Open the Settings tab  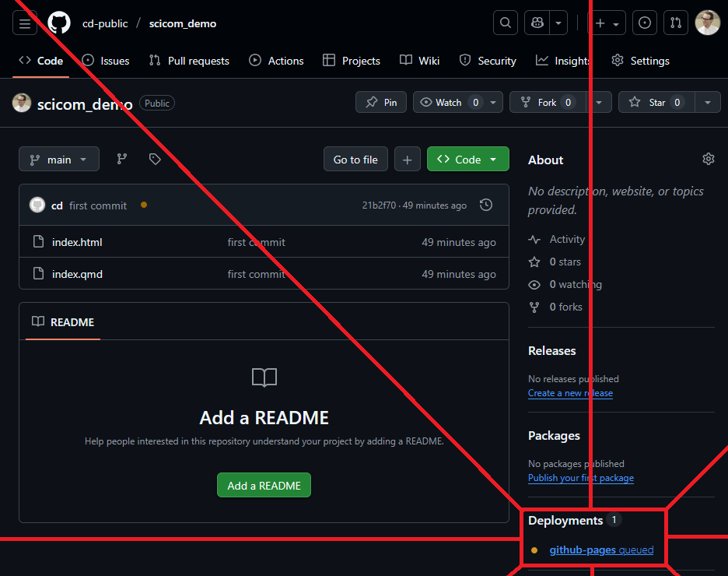tap(640, 61)
